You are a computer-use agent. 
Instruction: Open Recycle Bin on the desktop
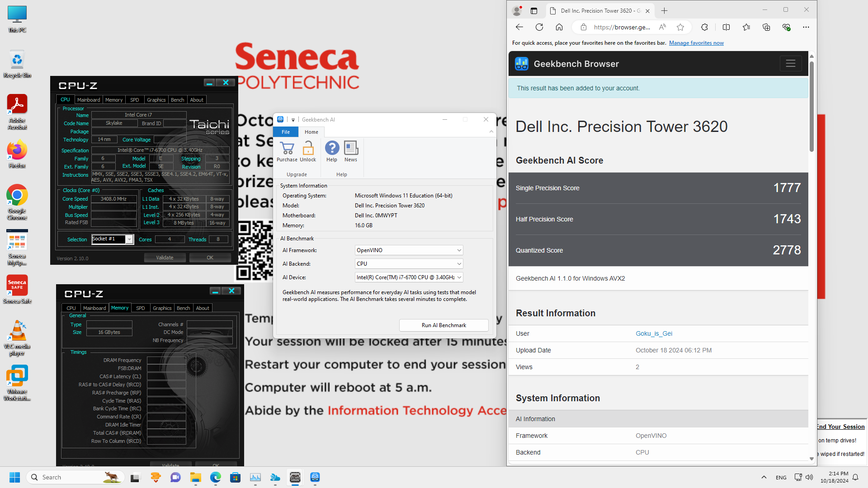[x=17, y=64]
